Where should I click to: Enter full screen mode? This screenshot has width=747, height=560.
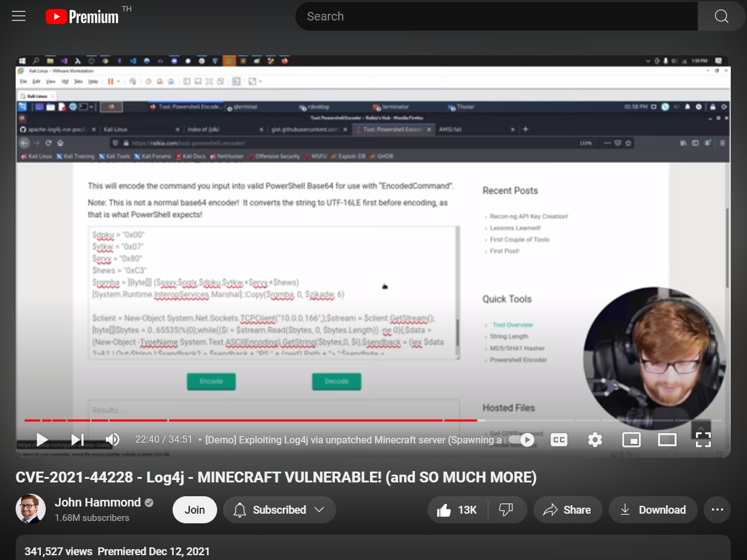(x=703, y=440)
